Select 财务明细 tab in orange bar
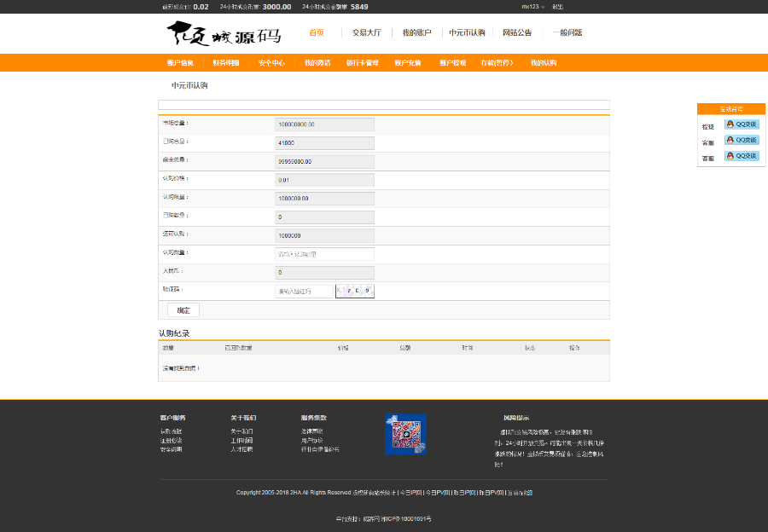The image size is (768, 532). [x=226, y=62]
